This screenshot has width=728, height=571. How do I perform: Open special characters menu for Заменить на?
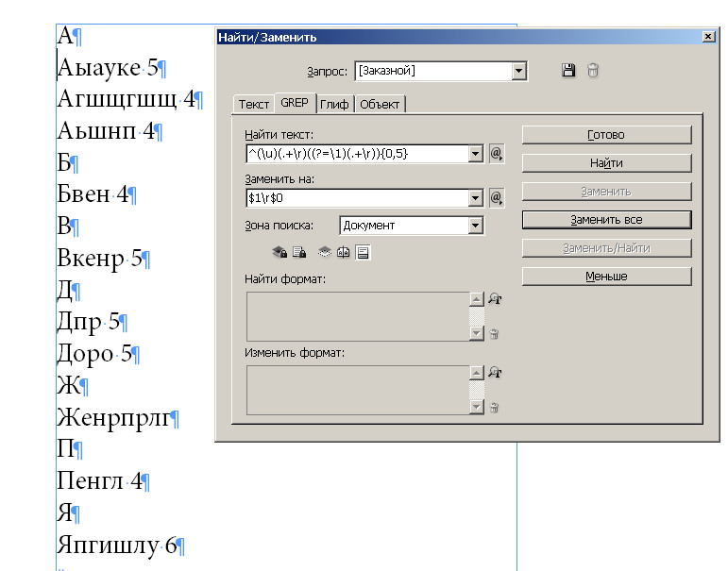pyautogui.click(x=497, y=198)
